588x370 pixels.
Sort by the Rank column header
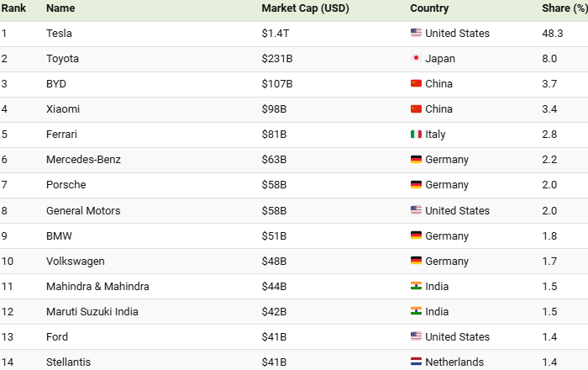tap(13, 8)
